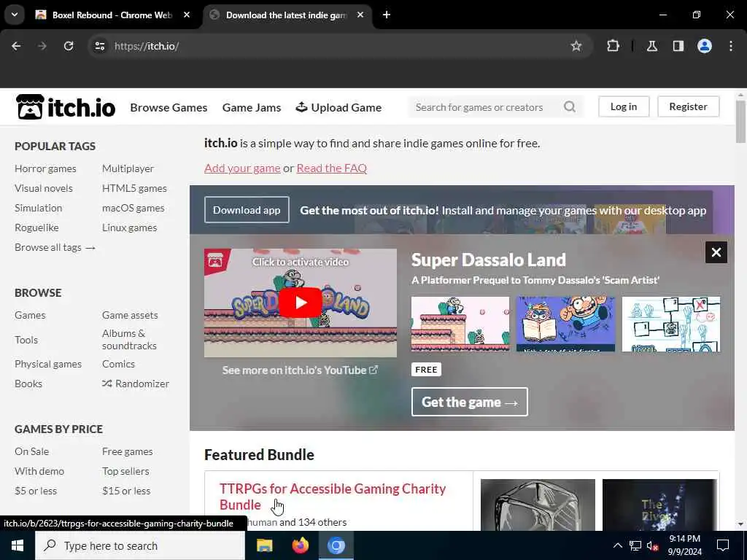
Task: Go back with the browser back arrow
Action: 16,46
